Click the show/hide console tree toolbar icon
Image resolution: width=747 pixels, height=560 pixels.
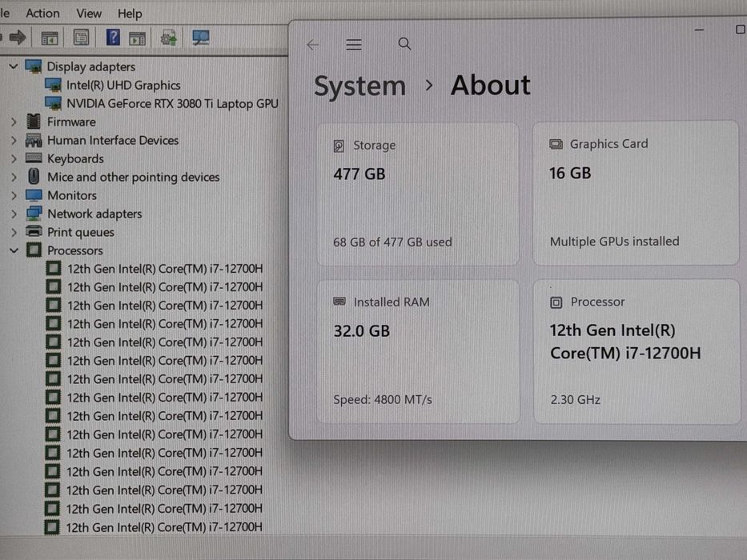[x=50, y=38]
